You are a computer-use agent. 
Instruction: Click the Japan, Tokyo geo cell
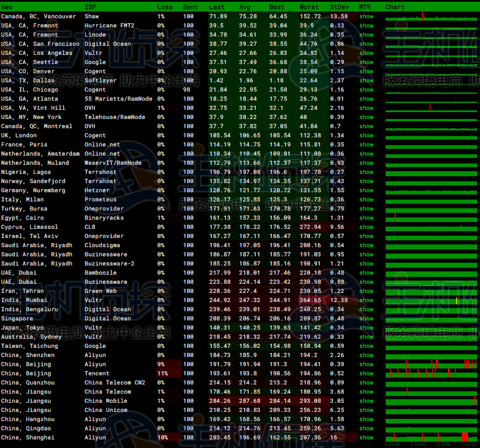click(22, 328)
